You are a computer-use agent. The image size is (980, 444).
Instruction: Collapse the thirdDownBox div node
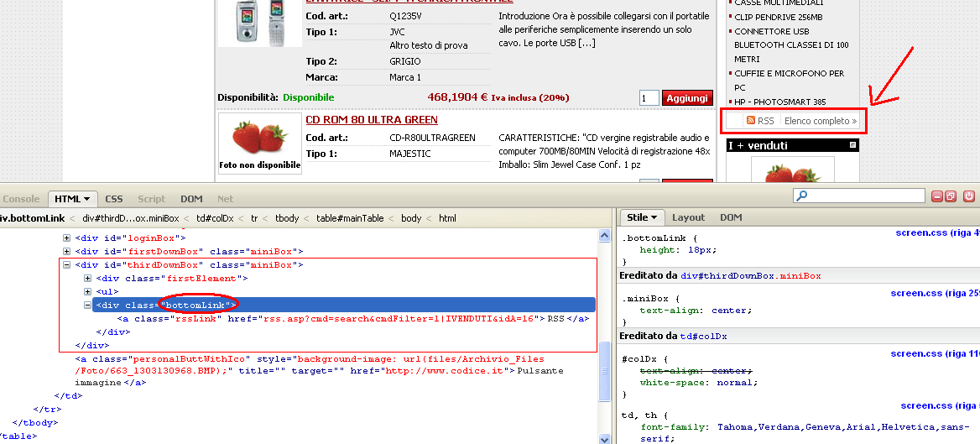(67, 265)
